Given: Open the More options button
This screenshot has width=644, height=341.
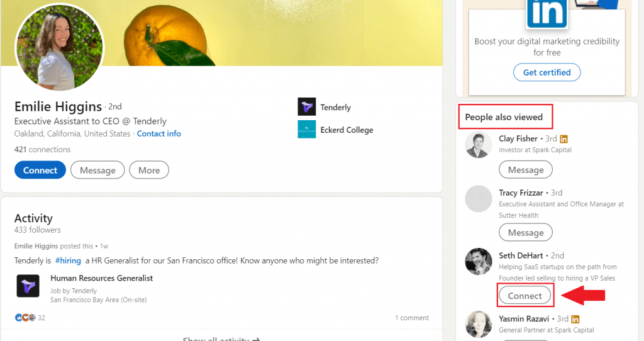Looking at the screenshot, I should click(x=149, y=170).
